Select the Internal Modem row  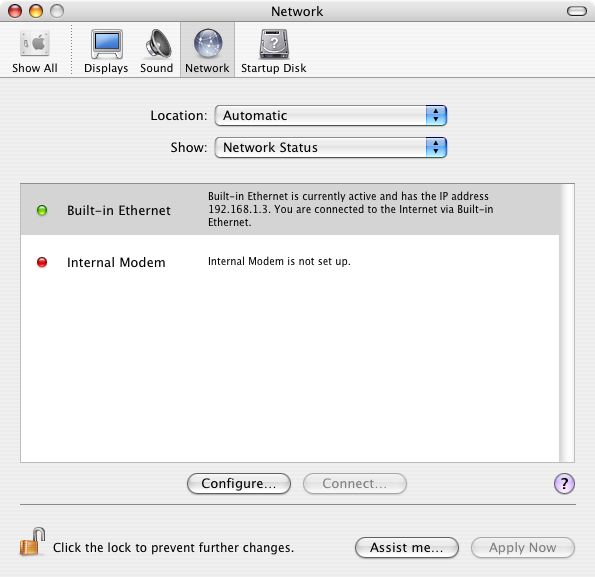(290, 262)
